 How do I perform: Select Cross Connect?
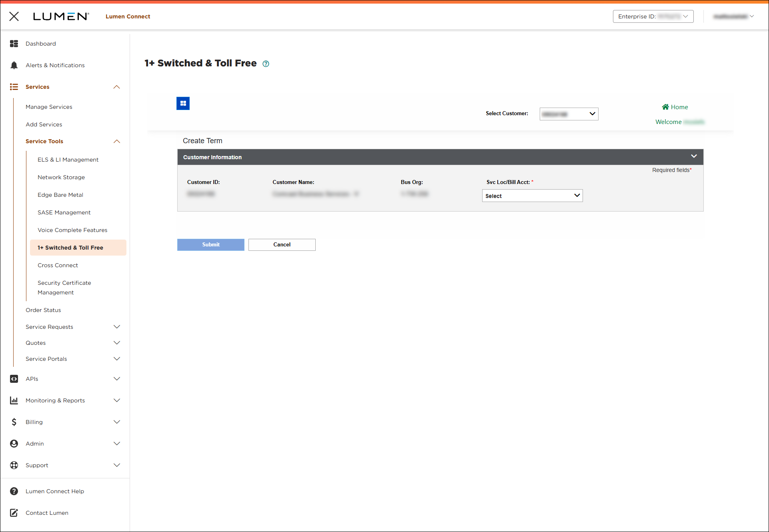tap(58, 265)
